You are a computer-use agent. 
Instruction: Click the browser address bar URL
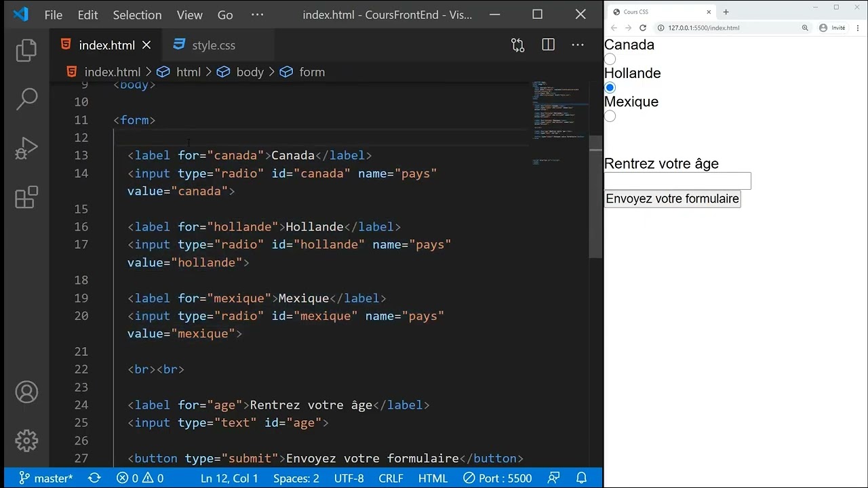pos(704,28)
